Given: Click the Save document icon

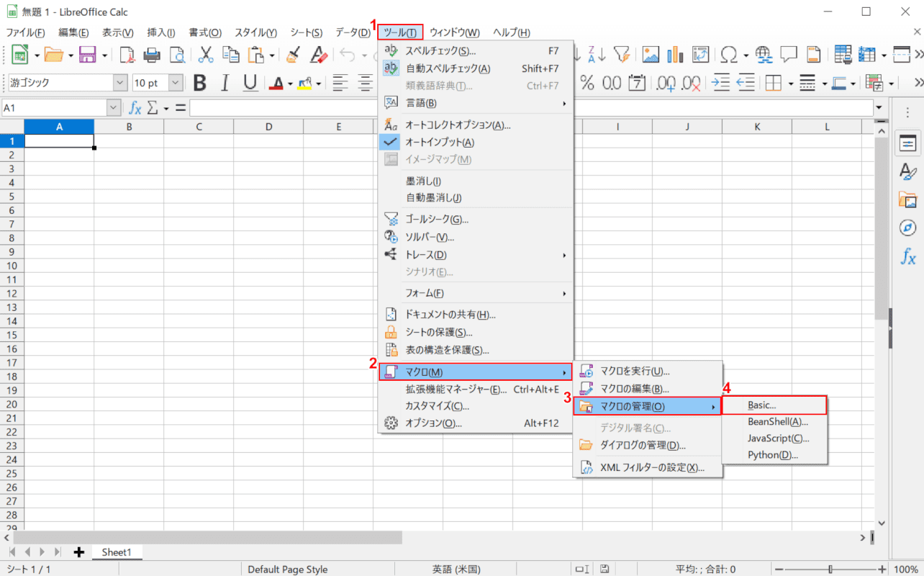Looking at the screenshot, I should click(x=88, y=55).
